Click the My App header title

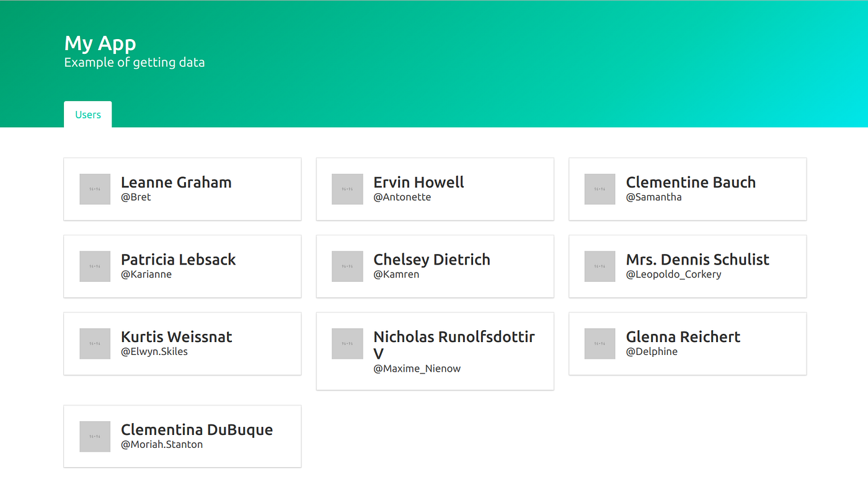point(100,43)
